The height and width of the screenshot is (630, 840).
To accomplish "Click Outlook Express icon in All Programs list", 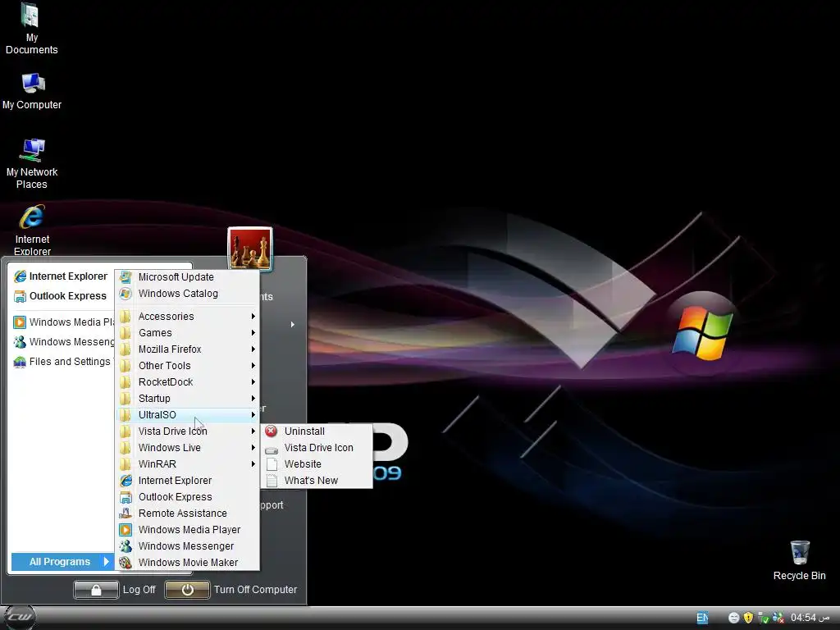I will tap(126, 497).
